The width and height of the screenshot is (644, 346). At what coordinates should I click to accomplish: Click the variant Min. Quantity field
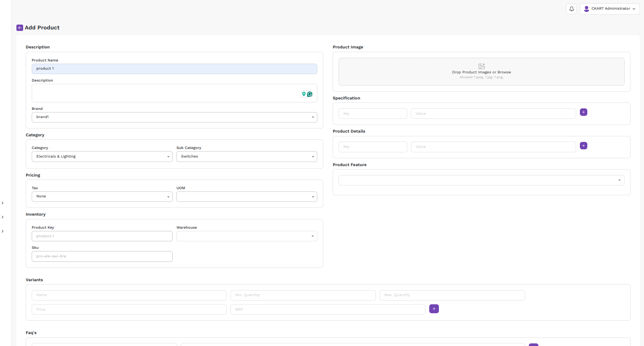[303, 295]
